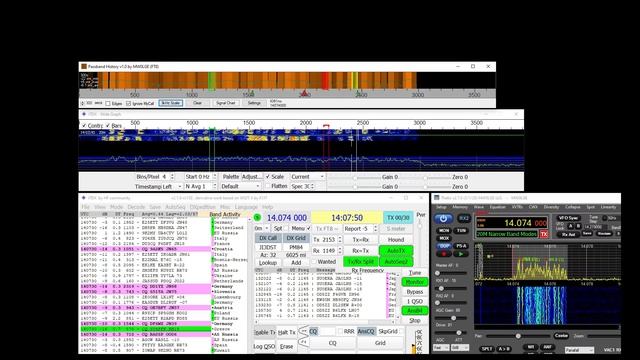Toggle the Edges checkbox in Passband History
Screen dimensions: 640x360
tap(108, 103)
